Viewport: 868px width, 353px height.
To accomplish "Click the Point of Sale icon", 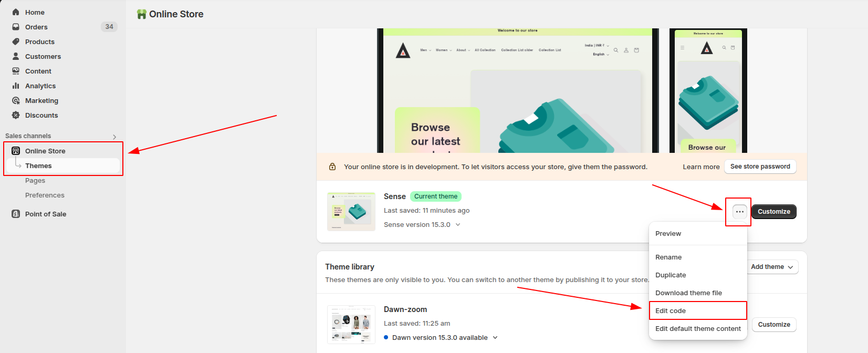I will [16, 214].
